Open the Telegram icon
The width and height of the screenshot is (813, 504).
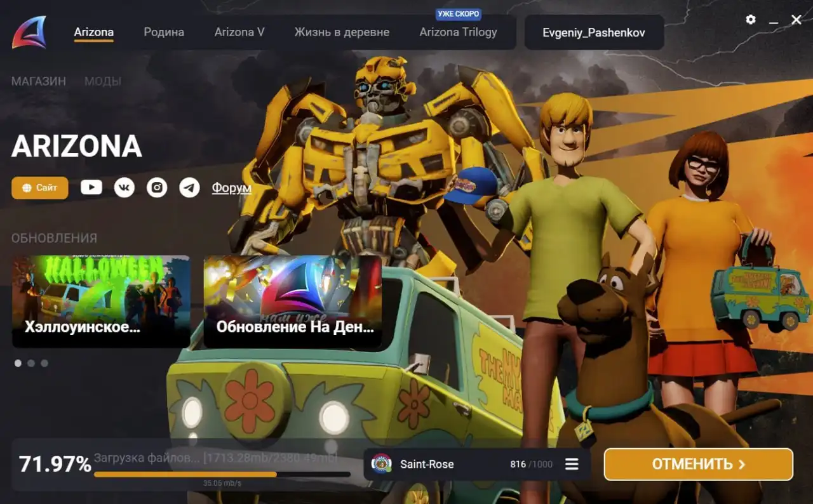(x=189, y=187)
